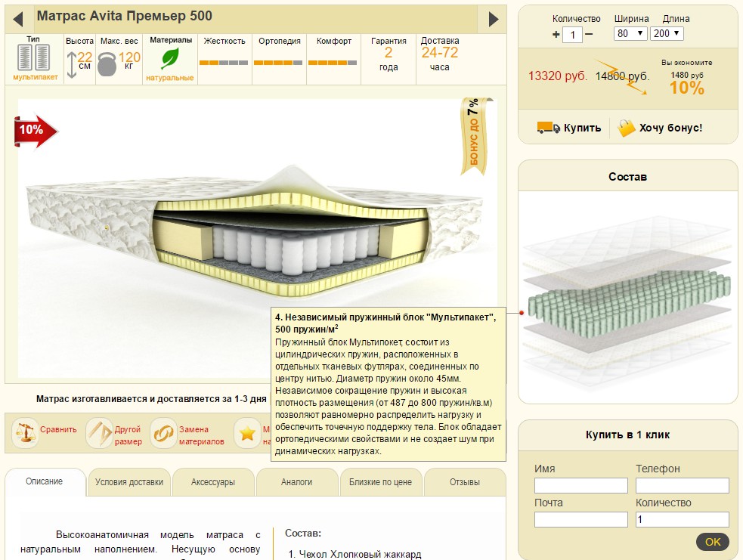Viewport: 743px width, 560px height.
Task: Click the Сравнить compare link
Action: [x=58, y=429]
